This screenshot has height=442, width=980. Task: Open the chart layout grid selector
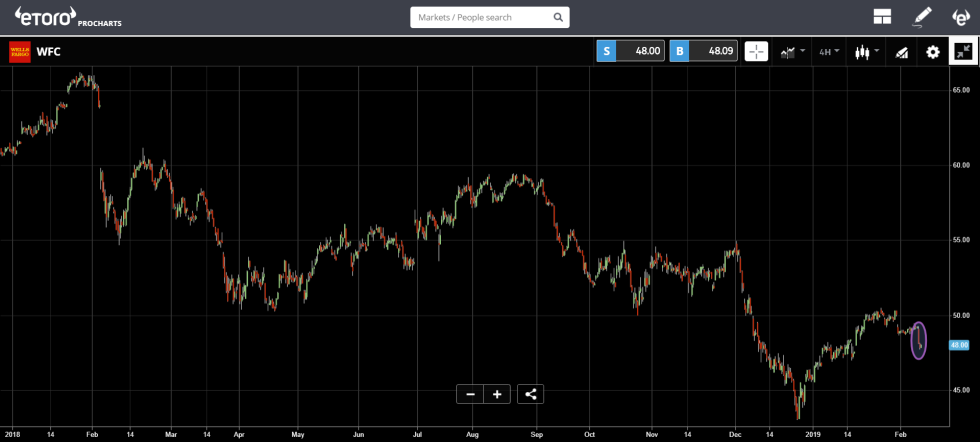[881, 17]
